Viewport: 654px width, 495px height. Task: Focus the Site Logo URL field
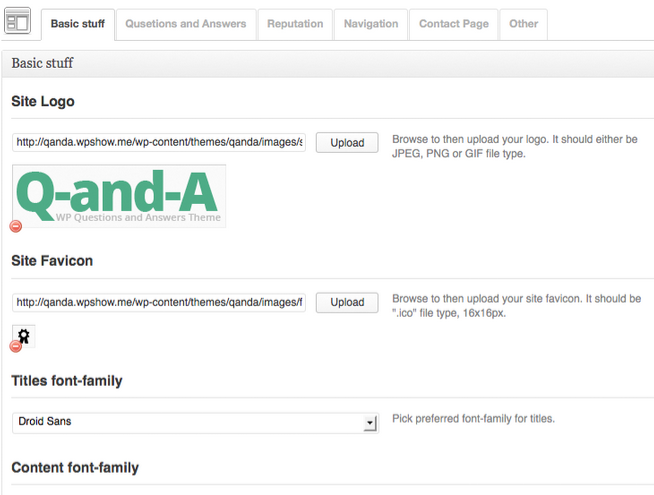[159, 142]
